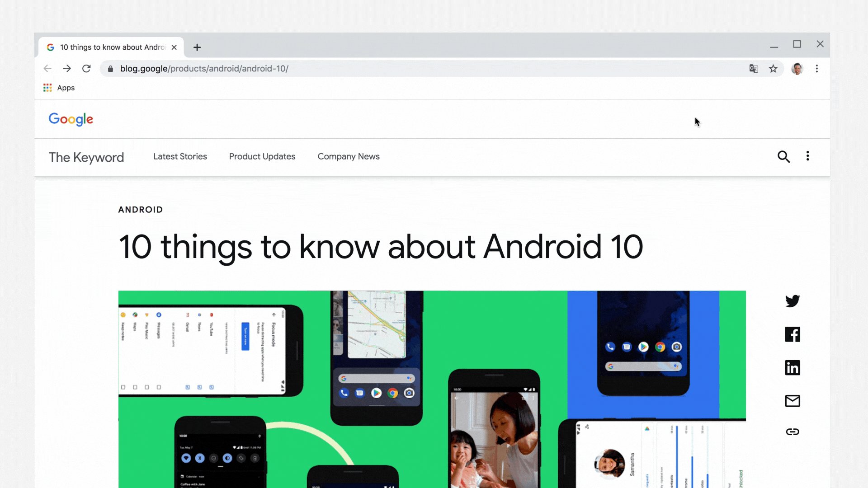Click the Google logo
Viewport: 868px width, 488px height.
point(71,119)
